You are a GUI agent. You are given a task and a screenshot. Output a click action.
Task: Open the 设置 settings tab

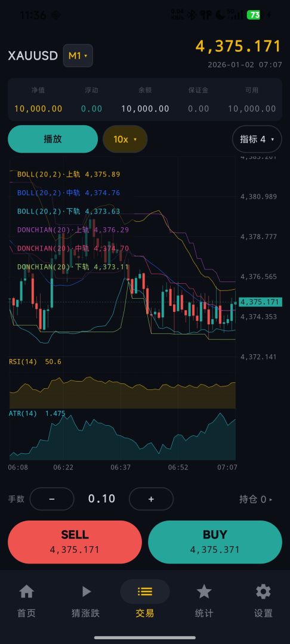(x=263, y=601)
